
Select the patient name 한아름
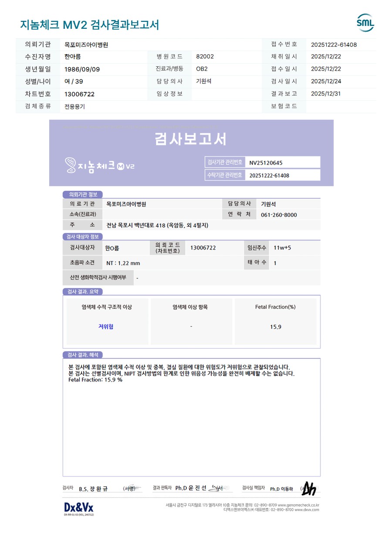pyautogui.click(x=72, y=57)
